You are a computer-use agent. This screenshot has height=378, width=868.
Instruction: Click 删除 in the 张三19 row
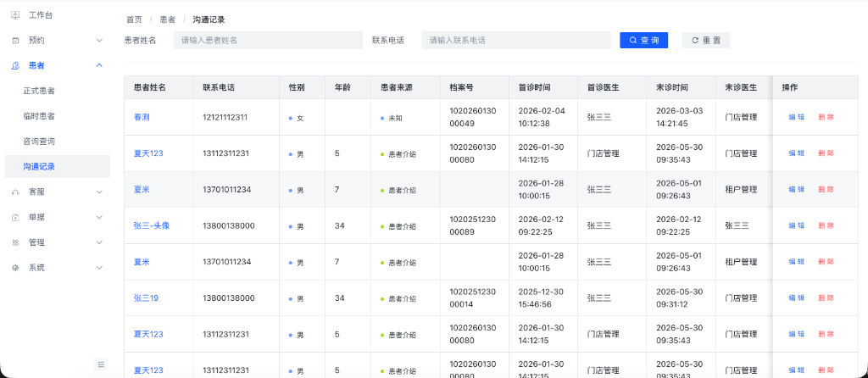pos(826,298)
